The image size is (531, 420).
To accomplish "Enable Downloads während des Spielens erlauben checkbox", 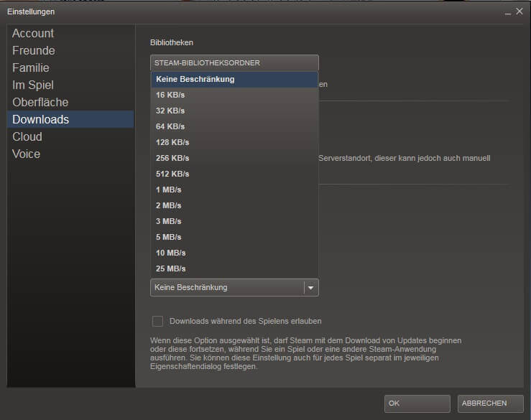I will pyautogui.click(x=157, y=321).
